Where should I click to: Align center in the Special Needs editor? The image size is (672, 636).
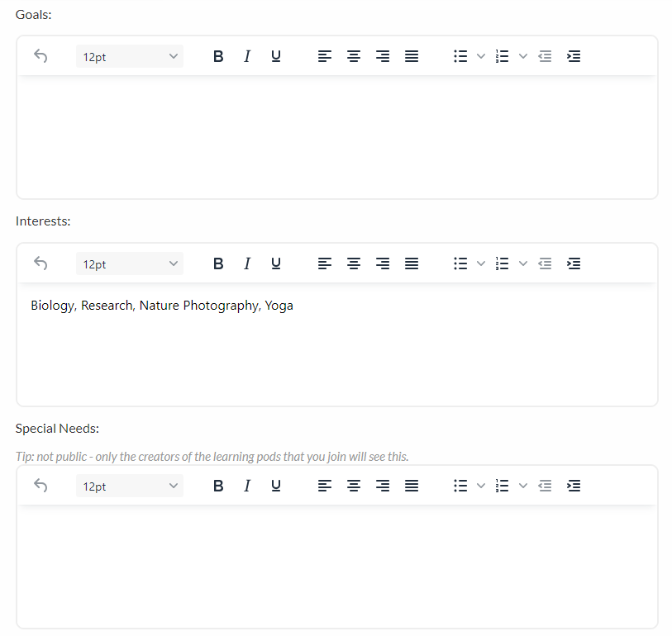[x=354, y=486]
